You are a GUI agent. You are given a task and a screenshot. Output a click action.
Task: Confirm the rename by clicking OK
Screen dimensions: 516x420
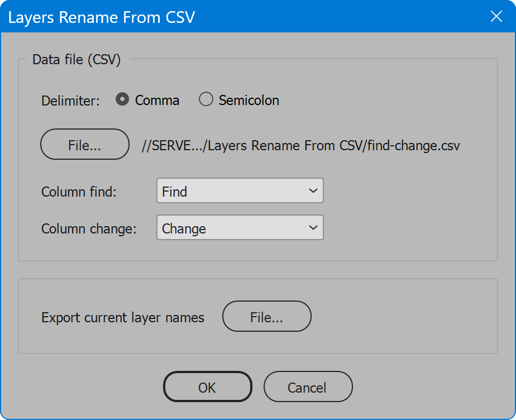coord(207,386)
